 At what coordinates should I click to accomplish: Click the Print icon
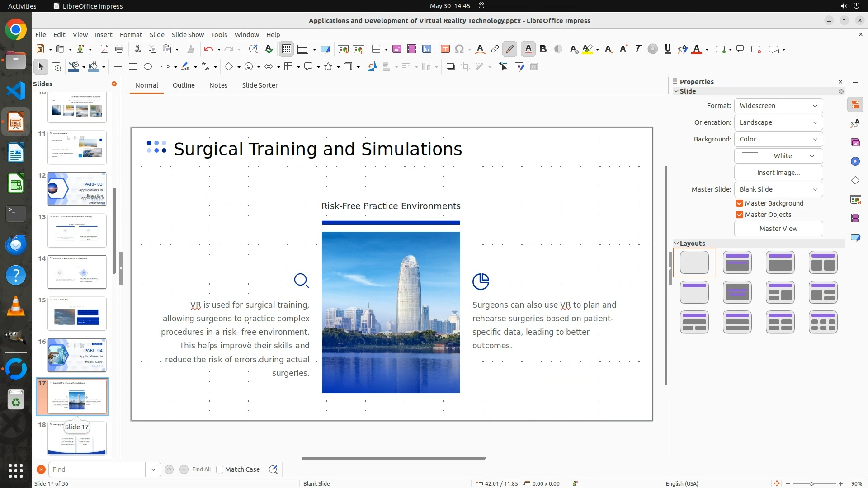click(x=119, y=49)
